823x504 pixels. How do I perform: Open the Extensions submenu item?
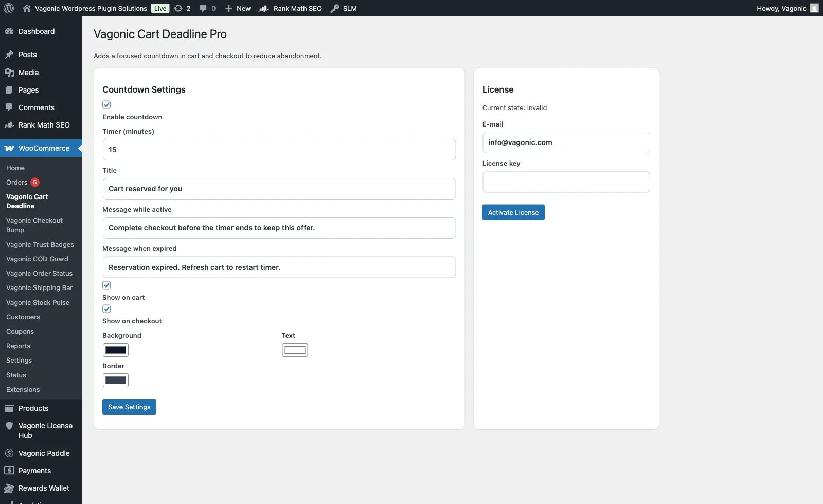pyautogui.click(x=23, y=390)
